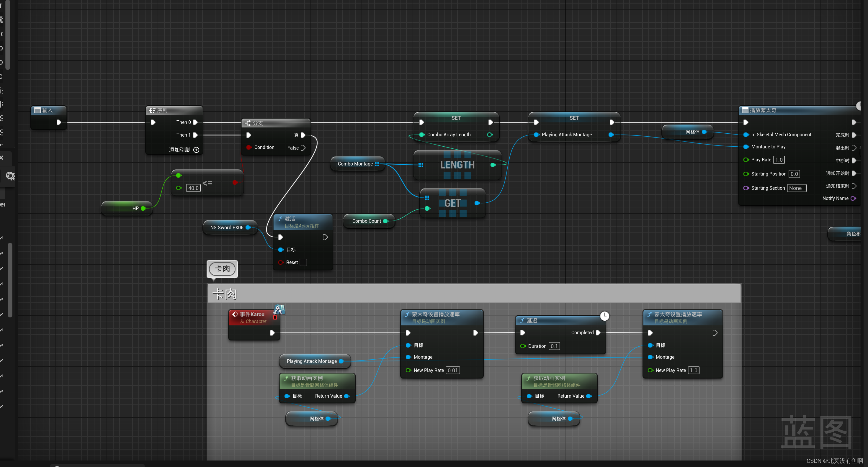Viewport: 868px width, 467px height.
Task: Click the False output pin on Branch
Action: pos(303,148)
